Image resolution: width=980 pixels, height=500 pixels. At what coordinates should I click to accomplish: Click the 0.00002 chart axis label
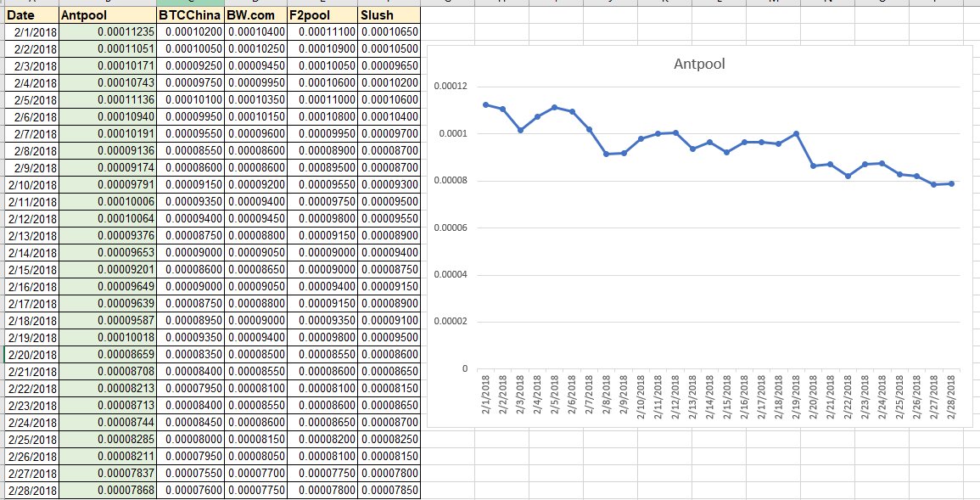450,322
